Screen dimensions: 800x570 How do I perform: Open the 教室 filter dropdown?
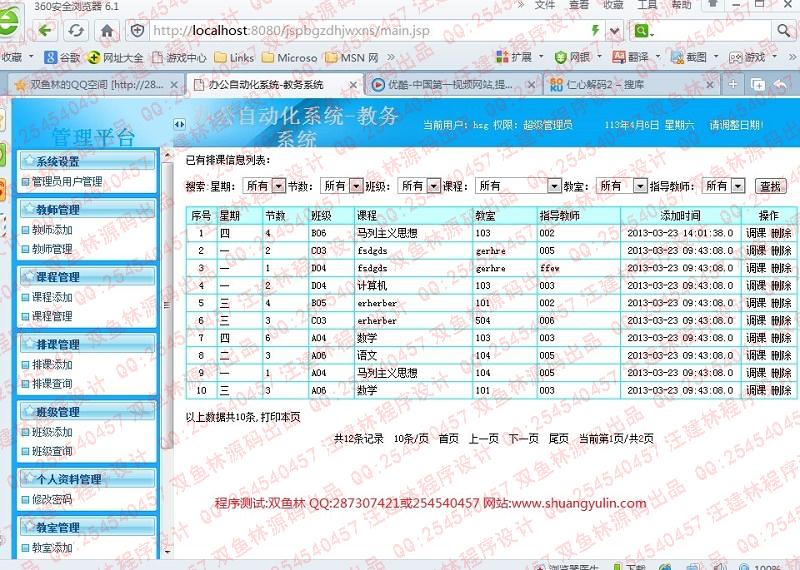click(621, 186)
